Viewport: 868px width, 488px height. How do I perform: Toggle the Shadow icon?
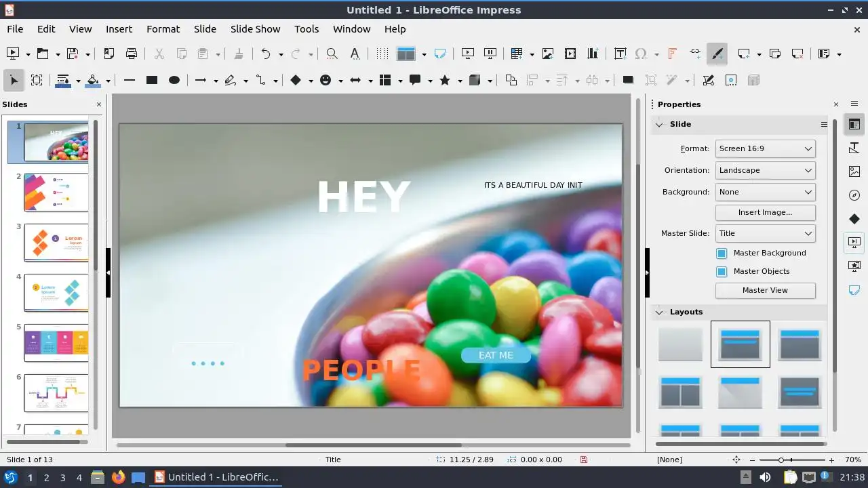628,80
